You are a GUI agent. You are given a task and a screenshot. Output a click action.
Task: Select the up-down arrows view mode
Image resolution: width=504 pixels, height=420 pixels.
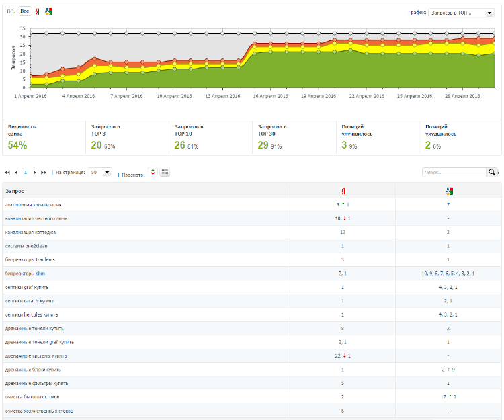[153, 173]
